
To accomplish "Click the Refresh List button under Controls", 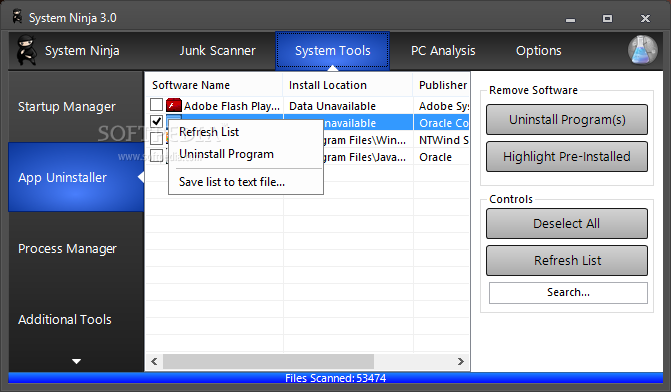I will 567,260.
